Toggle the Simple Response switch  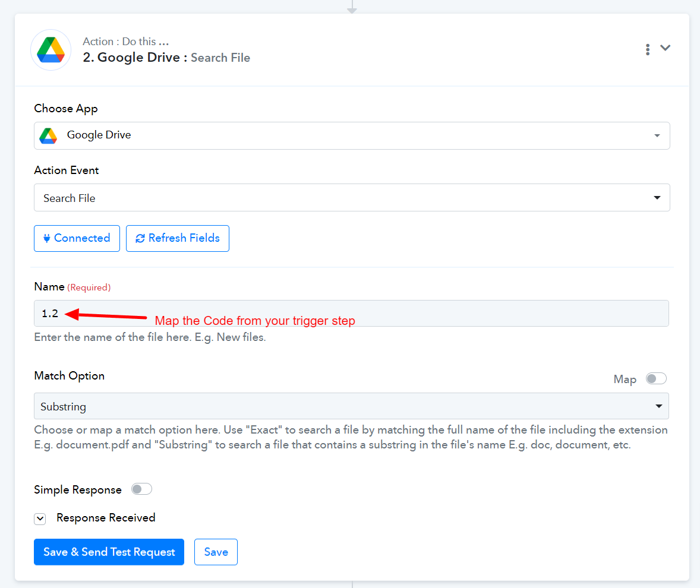pos(141,489)
